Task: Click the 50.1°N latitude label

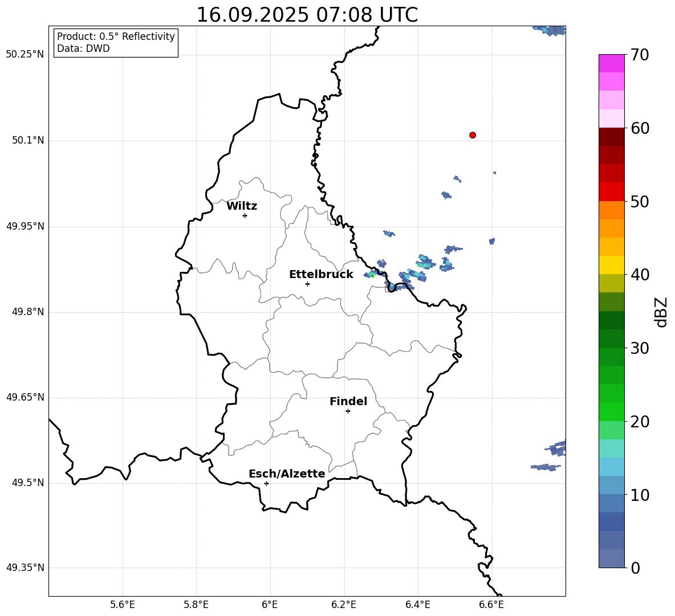Action: click(28, 140)
